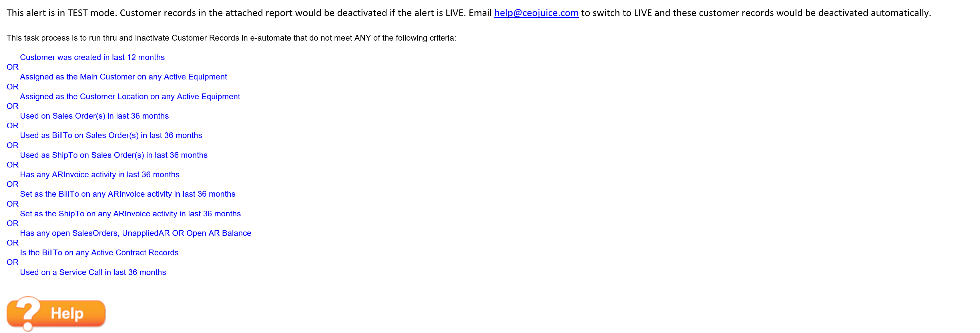Click 'Used on Sales Order(s) in last 36 months'
This screenshot has width=980, height=333.
pyautogui.click(x=94, y=116)
